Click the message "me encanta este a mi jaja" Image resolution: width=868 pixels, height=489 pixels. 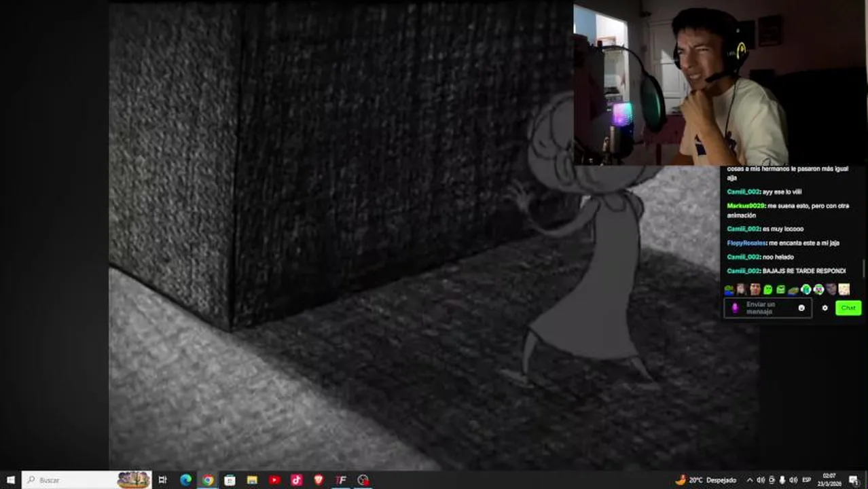pos(804,243)
